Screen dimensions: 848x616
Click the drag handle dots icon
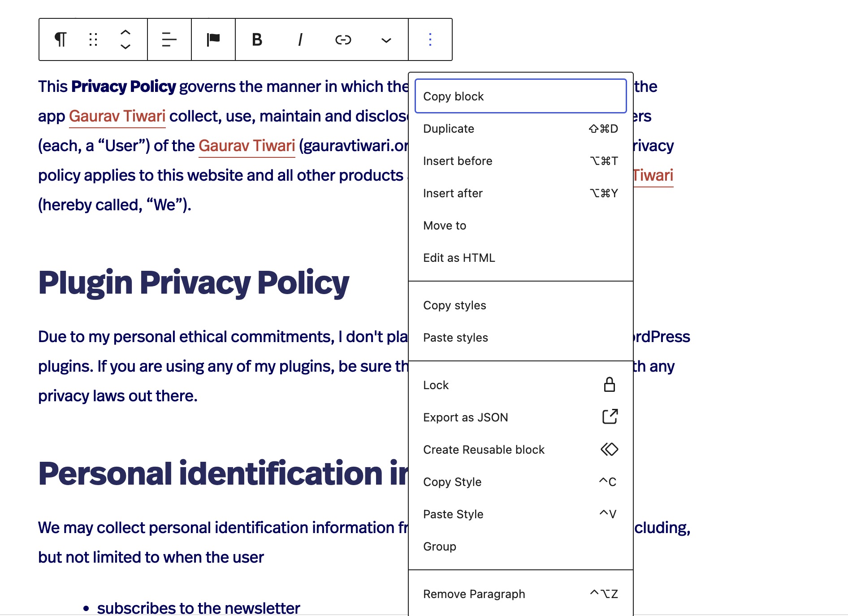point(93,39)
